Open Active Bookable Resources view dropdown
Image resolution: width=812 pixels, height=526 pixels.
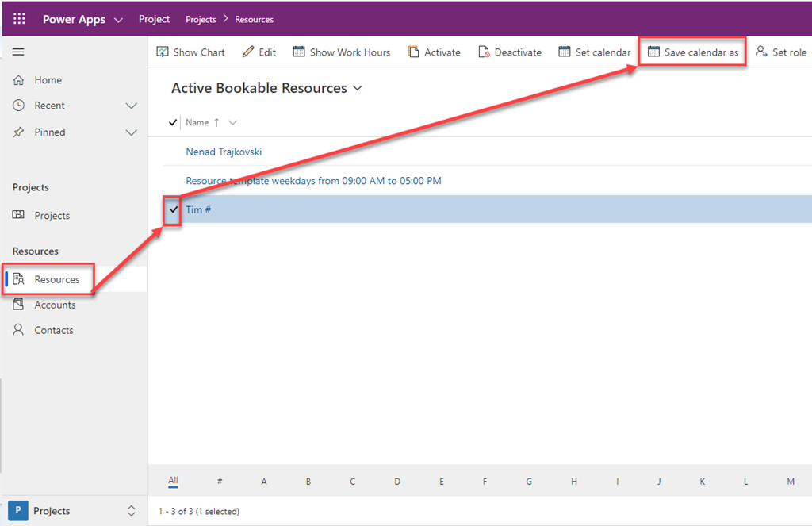coord(357,88)
